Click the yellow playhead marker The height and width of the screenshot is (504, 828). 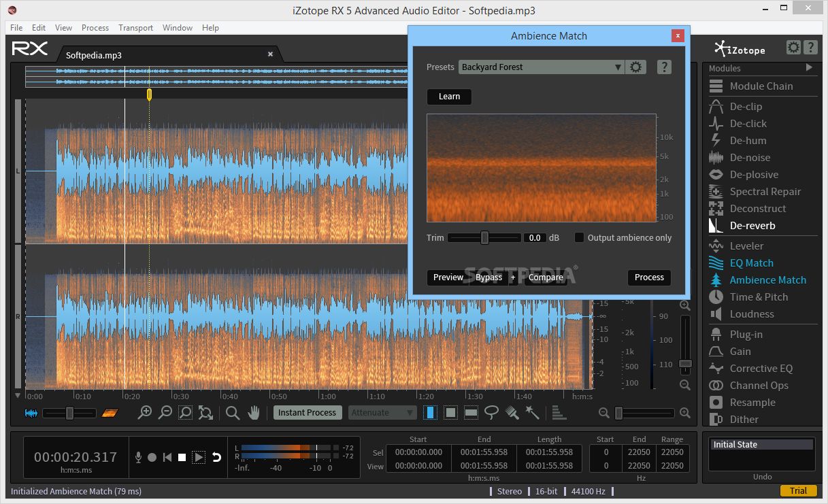(149, 95)
